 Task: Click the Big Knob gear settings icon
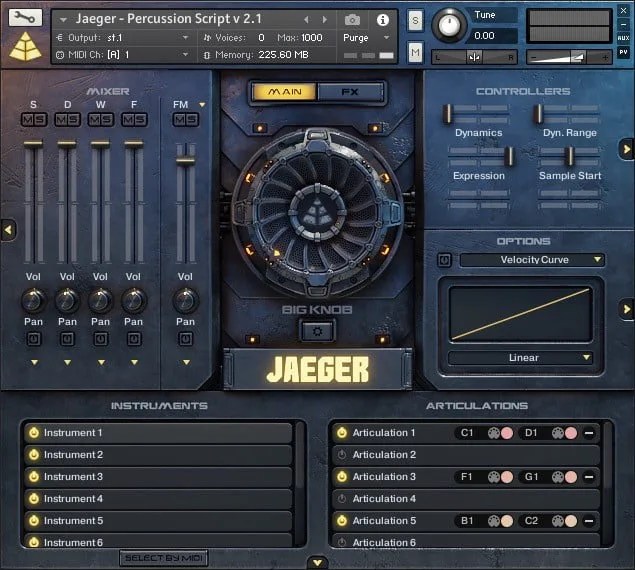pyautogui.click(x=318, y=332)
